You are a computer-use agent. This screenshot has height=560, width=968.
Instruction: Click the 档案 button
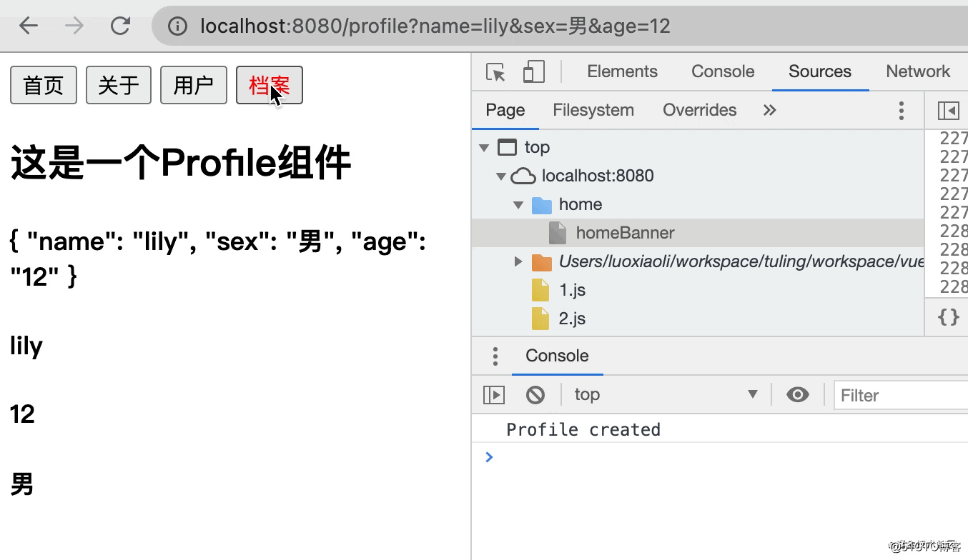(x=270, y=85)
